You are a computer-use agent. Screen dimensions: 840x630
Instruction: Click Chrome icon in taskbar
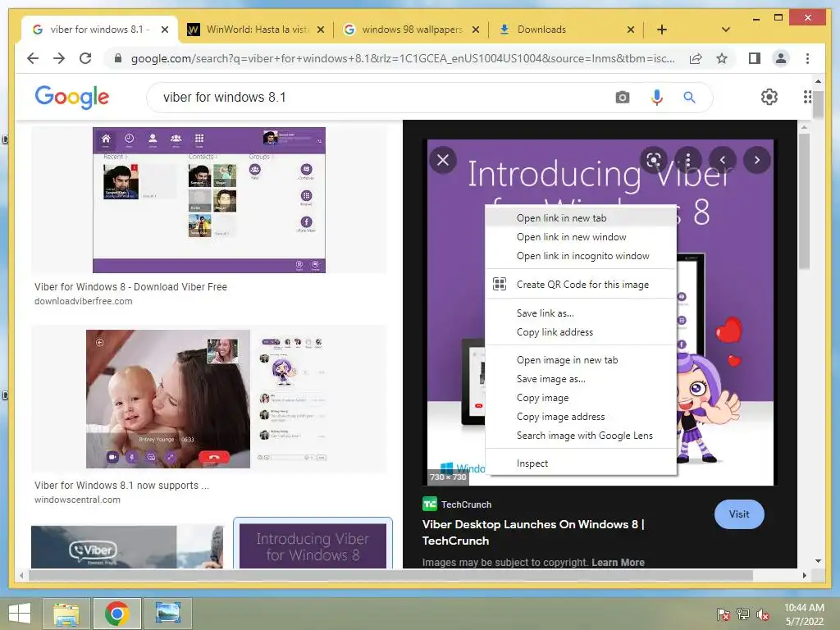click(116, 614)
